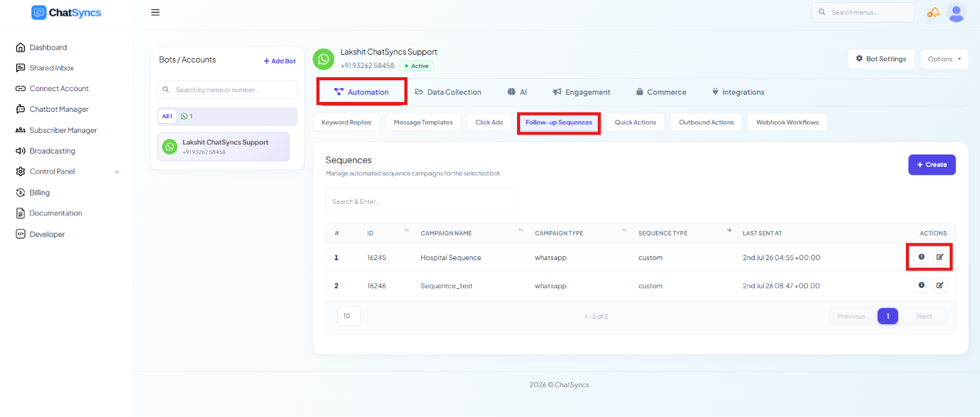Click the 2nd Jul 26 04:55 timestamp

tap(782, 257)
